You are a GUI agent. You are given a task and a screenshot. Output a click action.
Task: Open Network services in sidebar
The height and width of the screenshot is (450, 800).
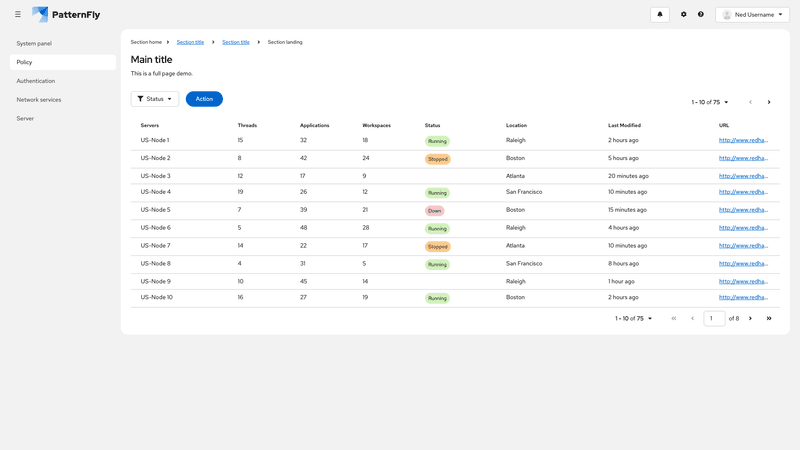[x=39, y=100]
